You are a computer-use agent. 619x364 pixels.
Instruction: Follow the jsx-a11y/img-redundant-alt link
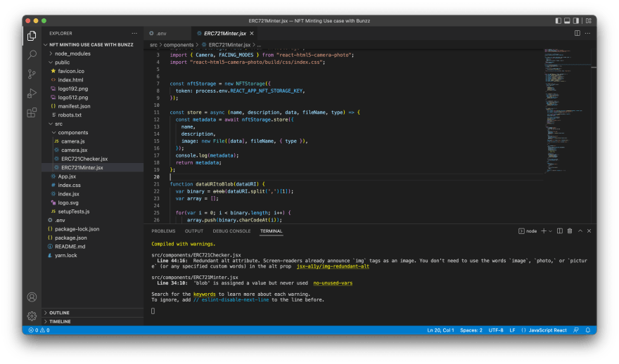point(333,266)
